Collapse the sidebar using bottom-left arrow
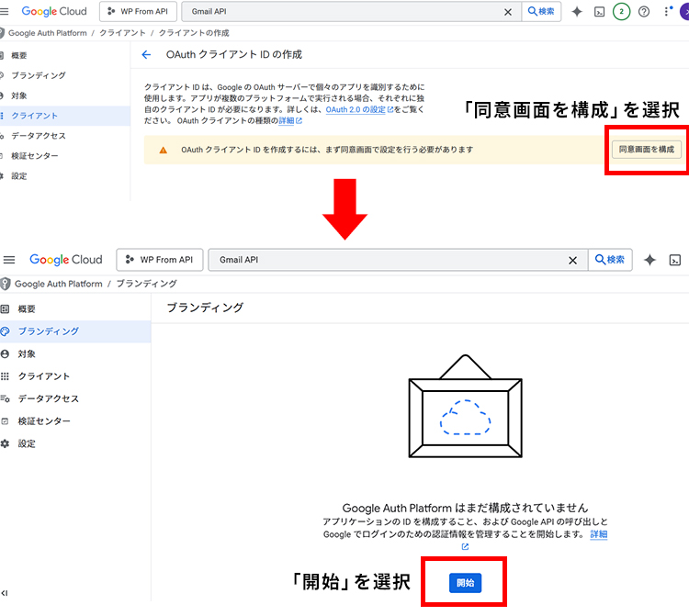The height and width of the screenshot is (616, 689). [x=6, y=595]
